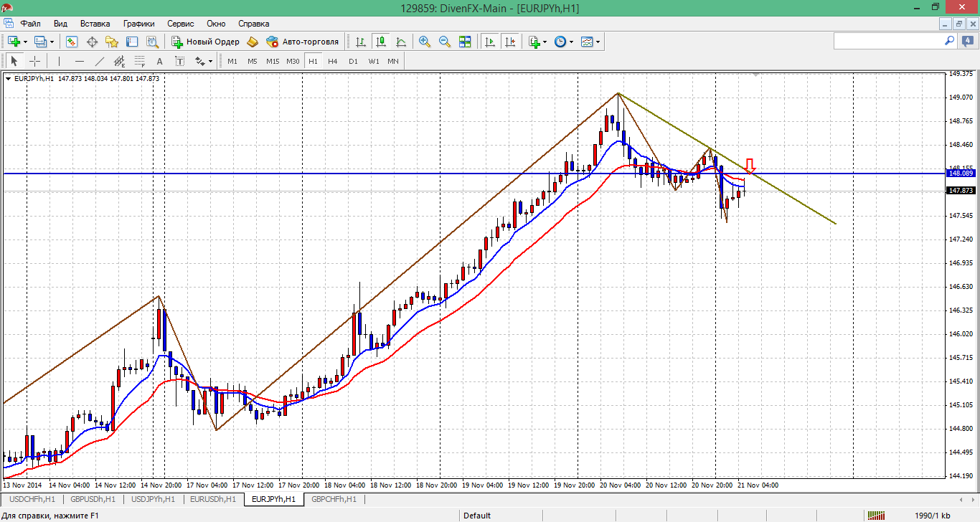Image resolution: width=980 pixels, height=522 pixels.
Task: Open the Справка menu
Action: coord(253,24)
